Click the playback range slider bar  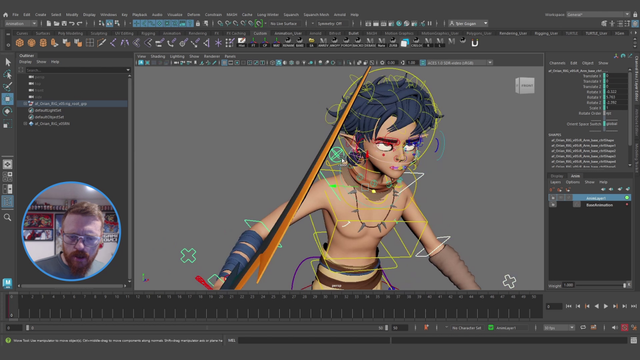coord(207,328)
